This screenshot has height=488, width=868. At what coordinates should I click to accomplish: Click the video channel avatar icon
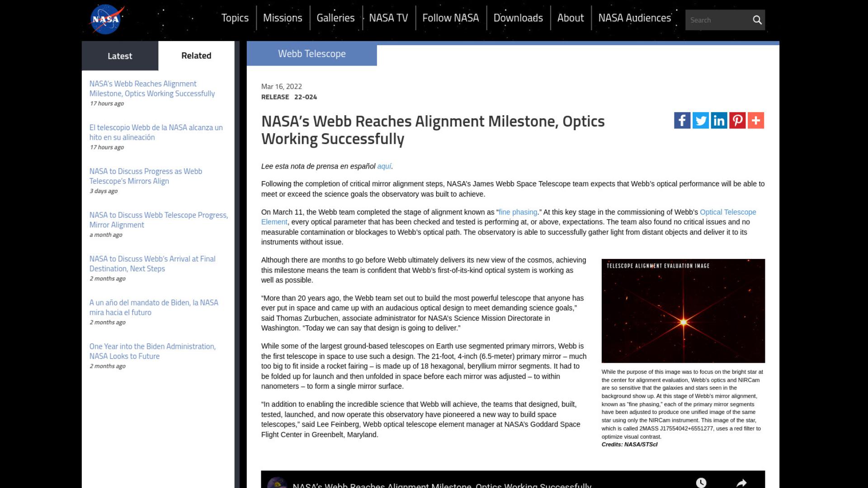(x=277, y=483)
